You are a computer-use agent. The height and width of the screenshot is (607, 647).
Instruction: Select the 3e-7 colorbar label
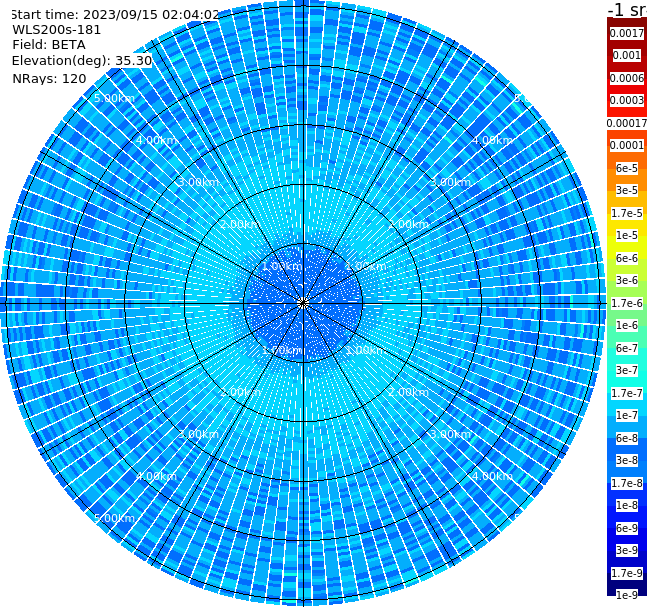pos(627,370)
